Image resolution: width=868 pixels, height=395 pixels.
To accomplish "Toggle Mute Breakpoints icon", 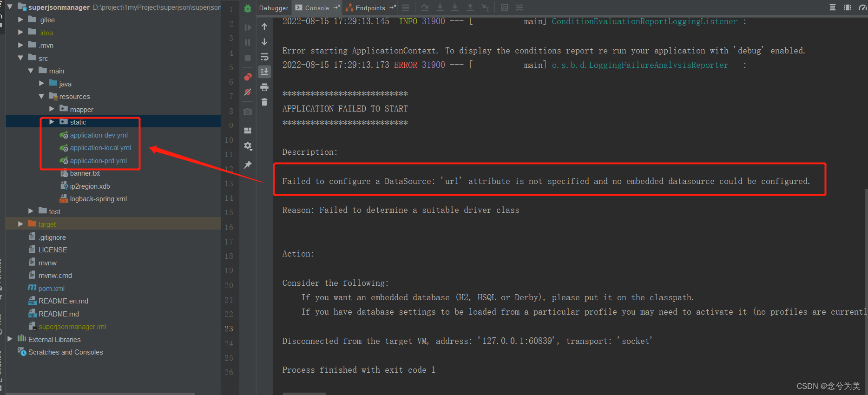I will tap(248, 92).
